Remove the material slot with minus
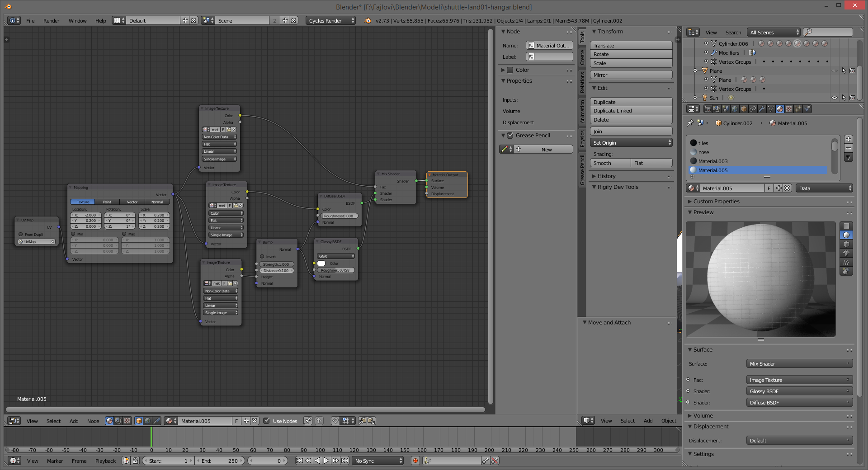The width and height of the screenshot is (868, 470). coord(849,148)
